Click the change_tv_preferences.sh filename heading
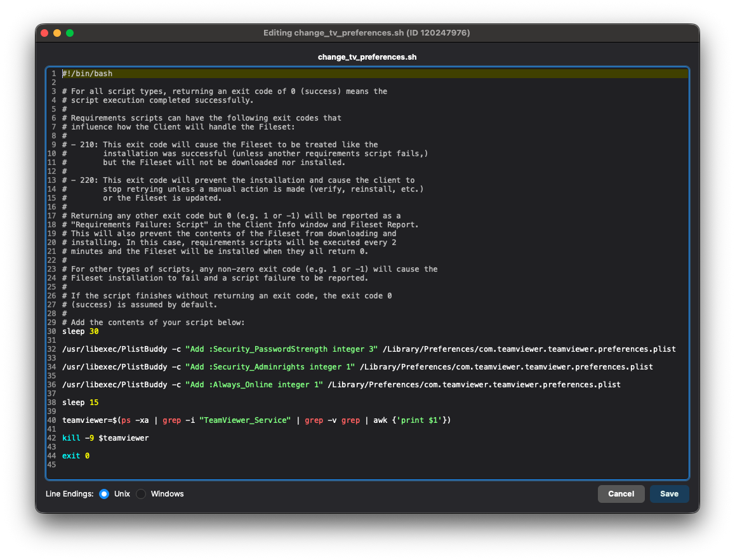 coord(367,57)
